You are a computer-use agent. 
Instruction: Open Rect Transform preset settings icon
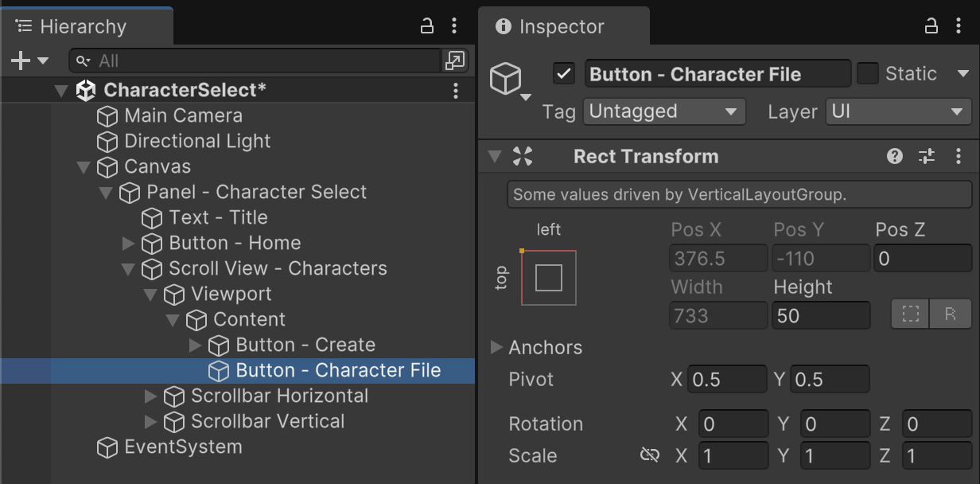pyautogui.click(x=927, y=157)
